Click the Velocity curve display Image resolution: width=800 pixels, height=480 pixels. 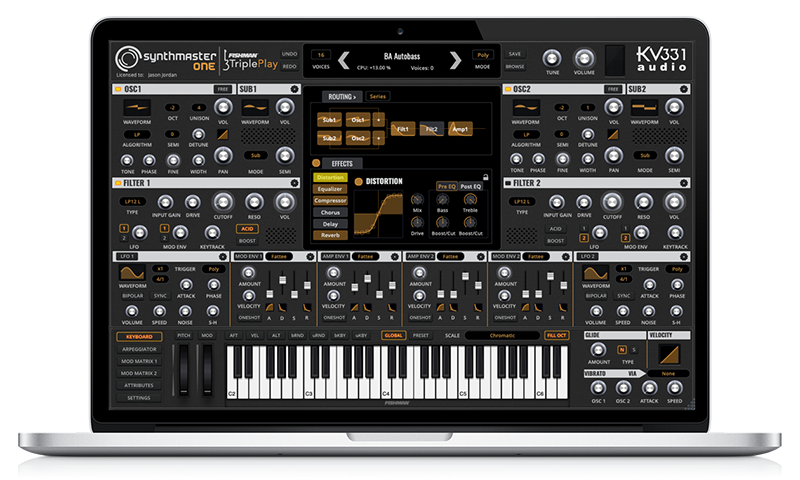669,354
